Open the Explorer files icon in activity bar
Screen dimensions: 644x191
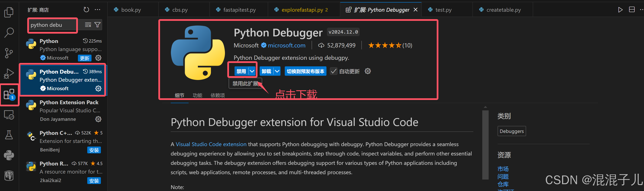[9, 12]
